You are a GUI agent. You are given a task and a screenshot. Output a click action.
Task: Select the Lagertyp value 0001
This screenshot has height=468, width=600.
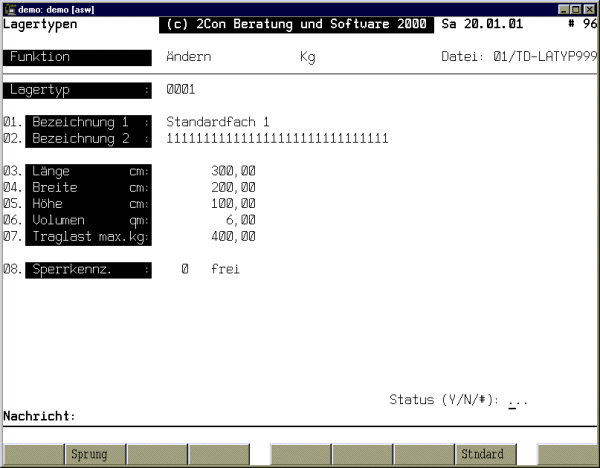[x=181, y=90]
